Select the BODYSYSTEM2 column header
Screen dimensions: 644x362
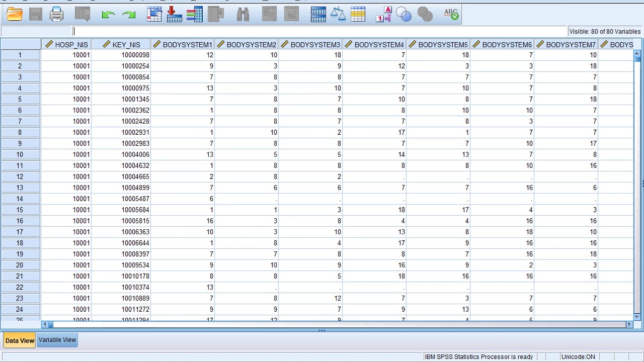tap(247, 45)
